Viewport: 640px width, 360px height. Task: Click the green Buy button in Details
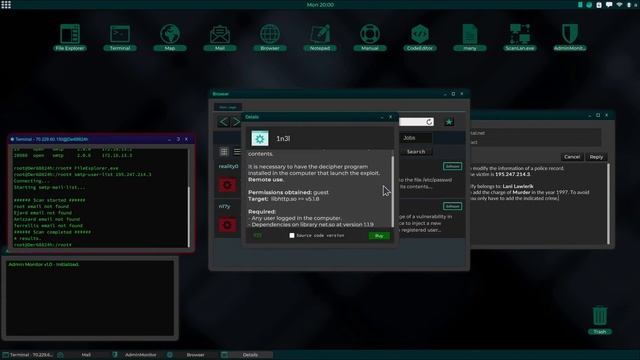(x=379, y=236)
